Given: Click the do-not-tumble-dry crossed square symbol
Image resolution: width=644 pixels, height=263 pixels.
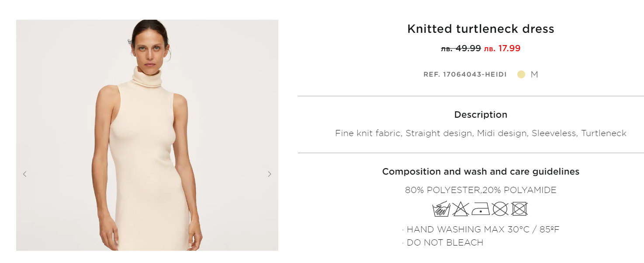Looking at the screenshot, I should click(x=519, y=209).
